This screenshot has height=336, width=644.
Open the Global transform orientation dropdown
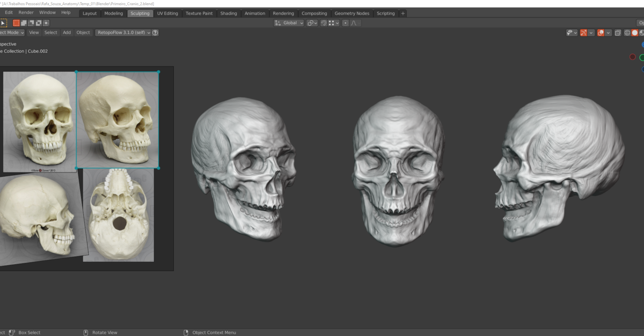pyautogui.click(x=290, y=23)
